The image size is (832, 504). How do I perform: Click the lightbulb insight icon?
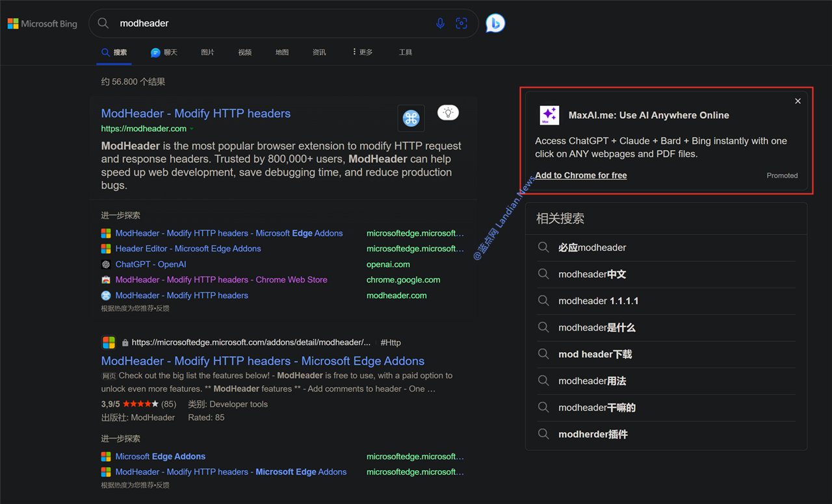click(448, 112)
